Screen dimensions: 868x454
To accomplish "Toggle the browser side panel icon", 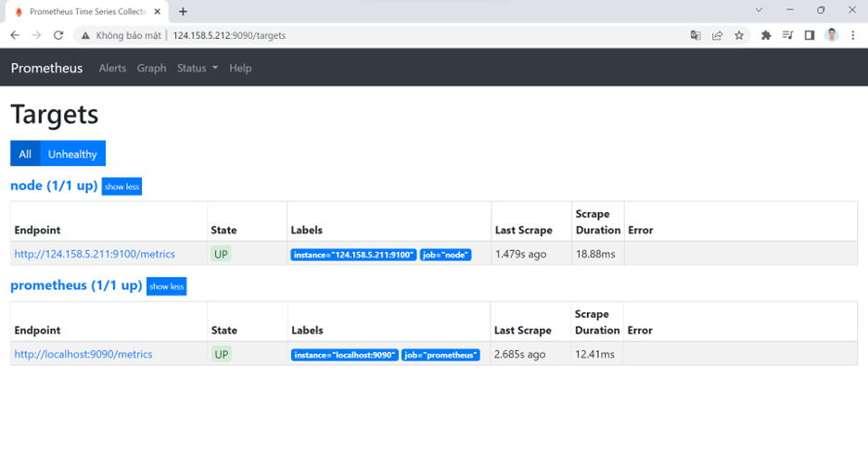I will pyautogui.click(x=810, y=35).
